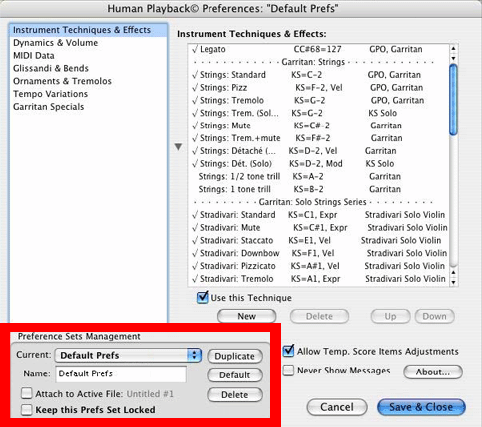Screen dimensions: 482x427
Task: Select Garritan Specials category
Action: pyautogui.click(x=49, y=107)
